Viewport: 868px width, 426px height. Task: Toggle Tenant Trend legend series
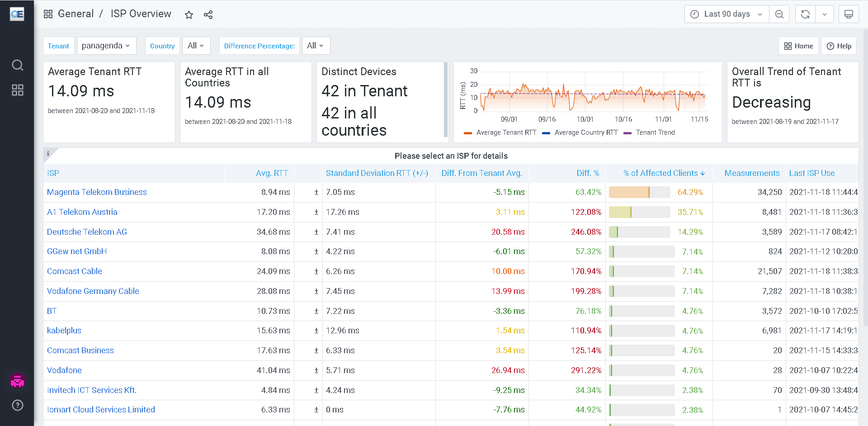[x=655, y=133]
